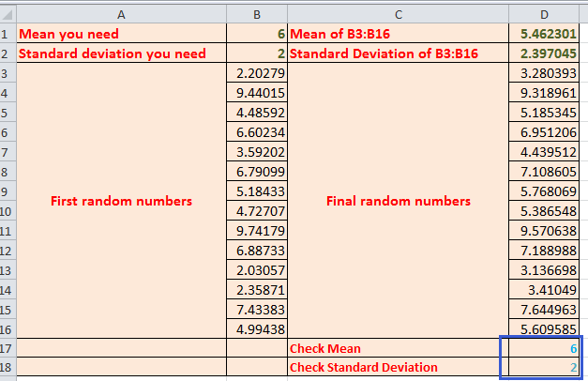Select cell with value 5.185345
The width and height of the screenshot is (588, 381).
pos(544,113)
